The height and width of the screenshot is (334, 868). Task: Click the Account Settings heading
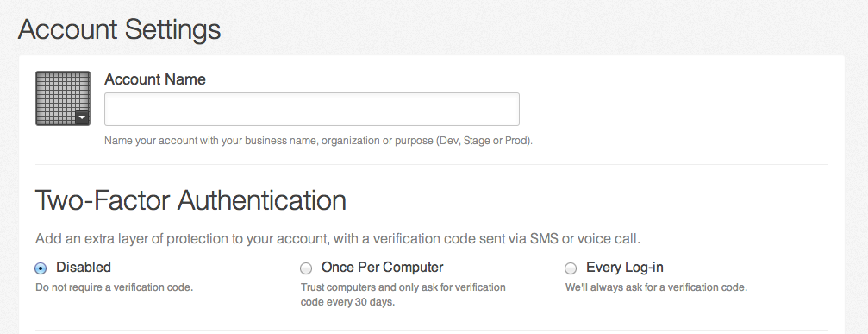pyautogui.click(x=120, y=29)
